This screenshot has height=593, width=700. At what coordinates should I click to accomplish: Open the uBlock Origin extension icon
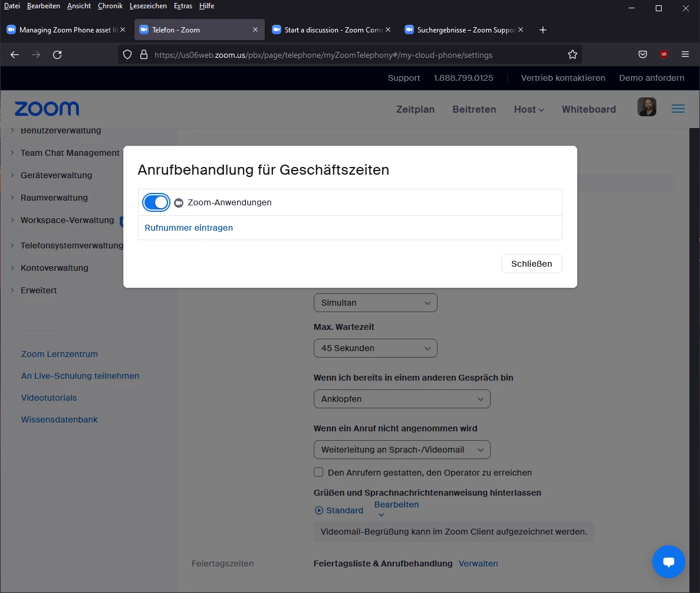point(664,54)
